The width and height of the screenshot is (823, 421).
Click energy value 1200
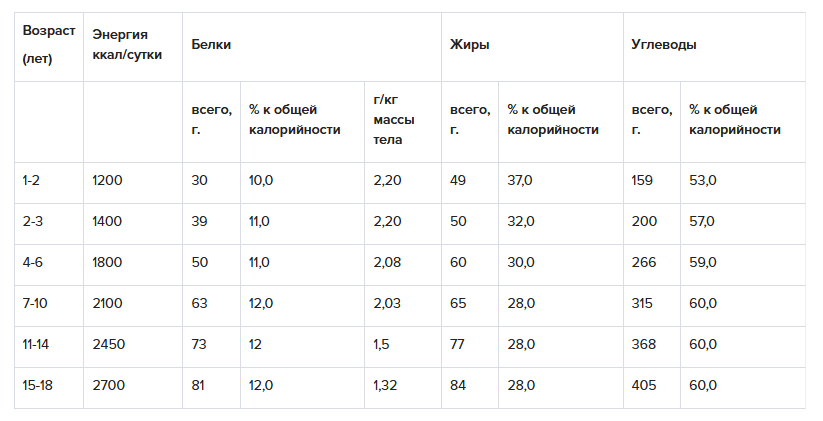click(x=106, y=180)
